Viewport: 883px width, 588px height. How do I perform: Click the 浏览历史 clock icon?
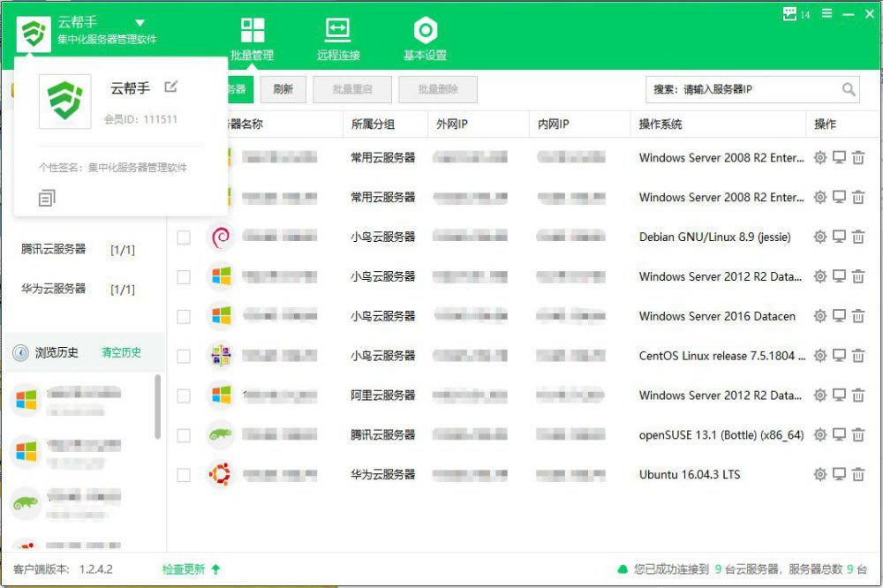(x=20, y=352)
